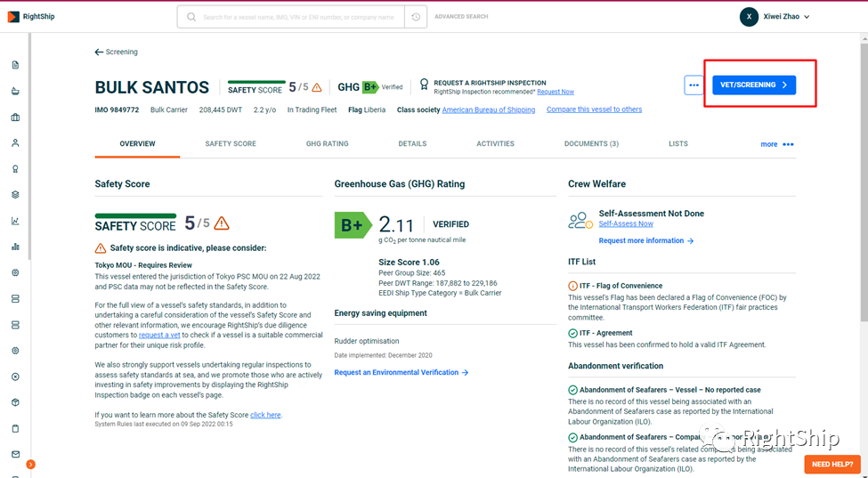Click the BULK SANTOS vessel title
868x478 pixels.
pos(152,87)
